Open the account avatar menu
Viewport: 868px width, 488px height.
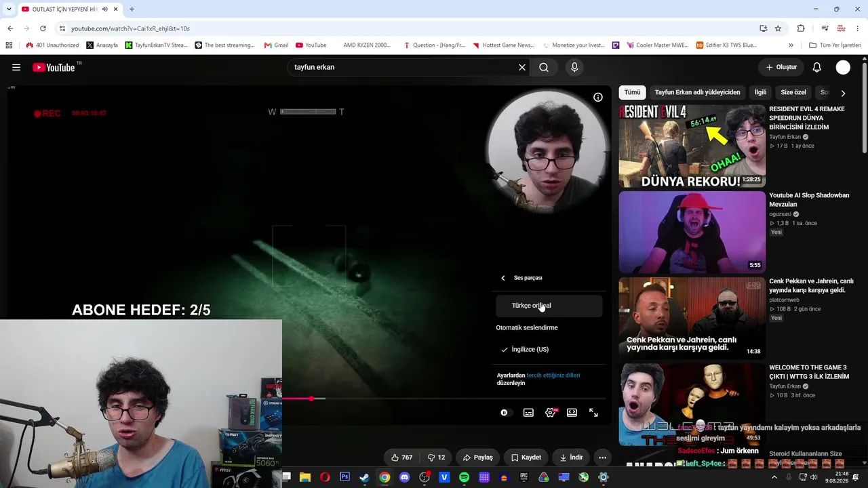843,67
